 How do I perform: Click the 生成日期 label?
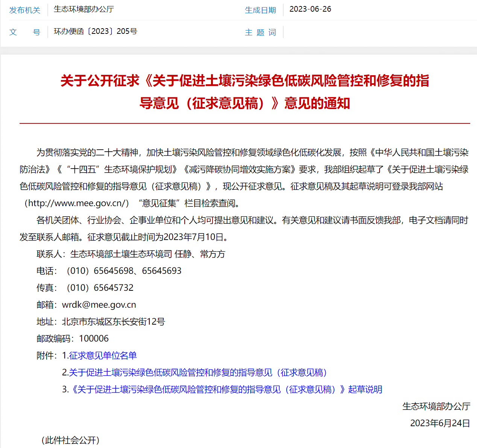[260, 10]
